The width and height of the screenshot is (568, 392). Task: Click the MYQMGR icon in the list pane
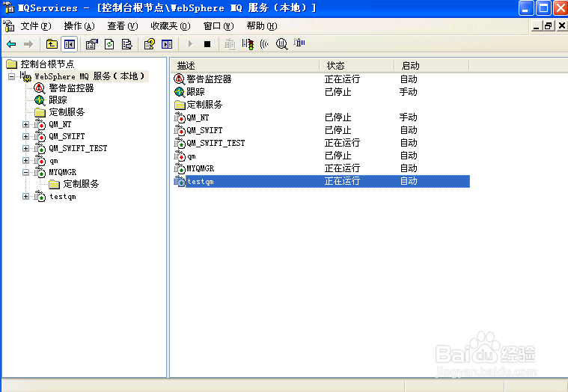pos(180,168)
